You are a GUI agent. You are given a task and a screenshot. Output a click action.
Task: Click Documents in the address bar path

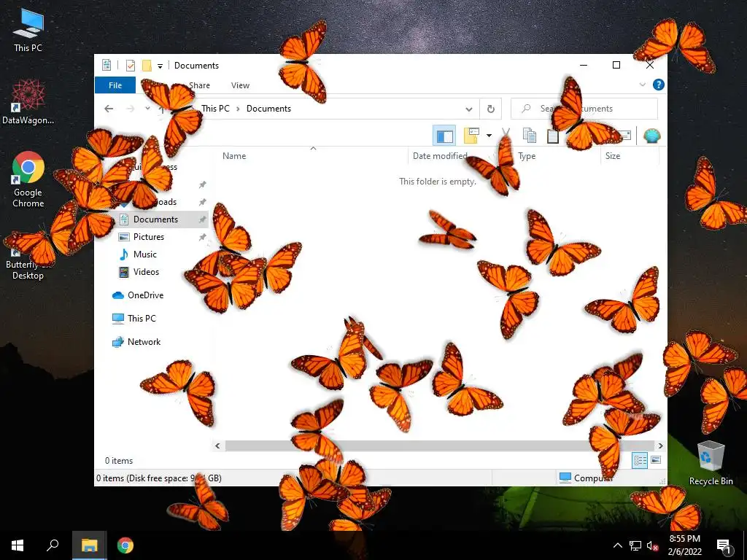coord(268,109)
